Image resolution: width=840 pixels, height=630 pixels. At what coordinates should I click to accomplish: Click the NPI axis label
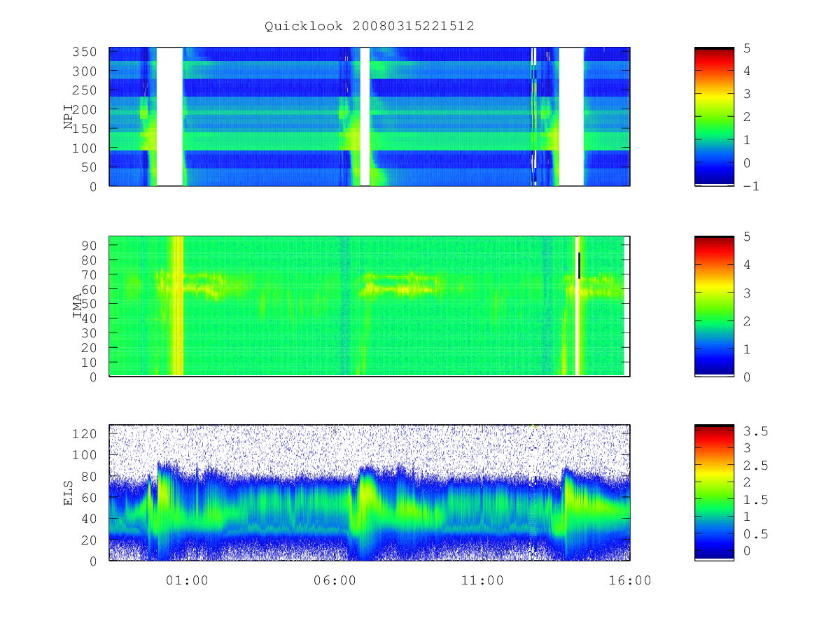(x=69, y=117)
